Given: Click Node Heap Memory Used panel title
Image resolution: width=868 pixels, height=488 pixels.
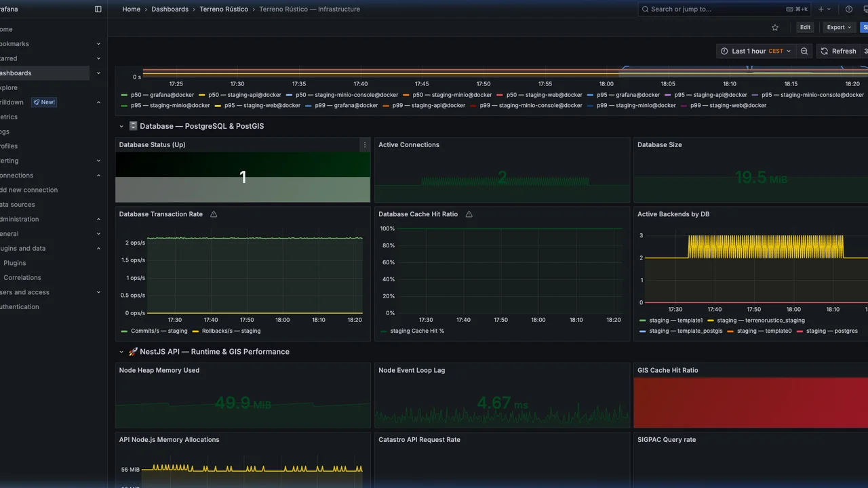Looking at the screenshot, I should coord(159,371).
